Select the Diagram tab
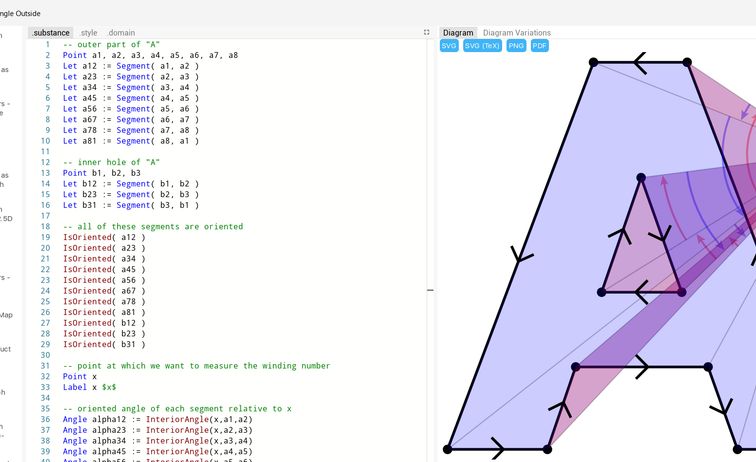Screen dimensions: 756x462 (458, 33)
